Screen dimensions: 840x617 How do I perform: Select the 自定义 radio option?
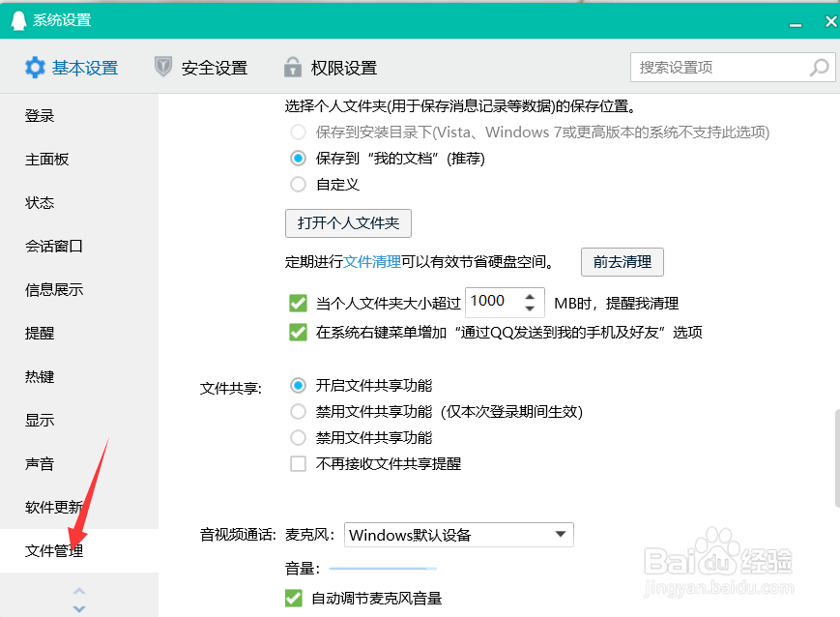pyautogui.click(x=298, y=185)
